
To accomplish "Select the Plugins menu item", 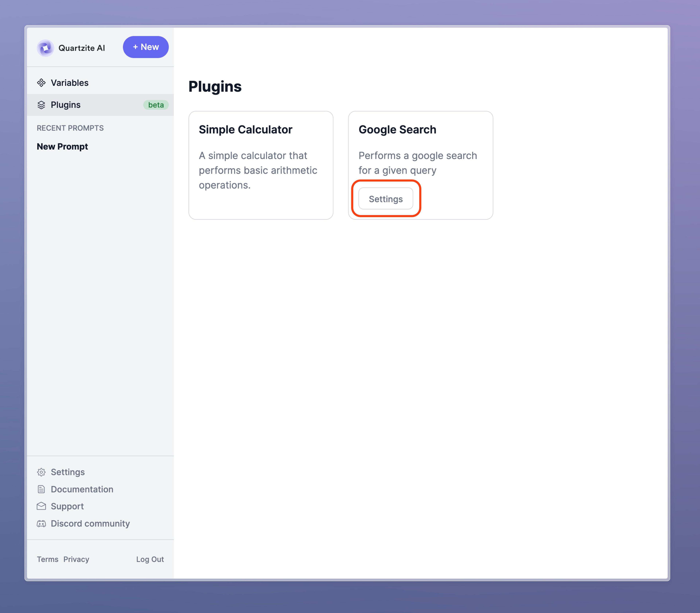I will (65, 105).
